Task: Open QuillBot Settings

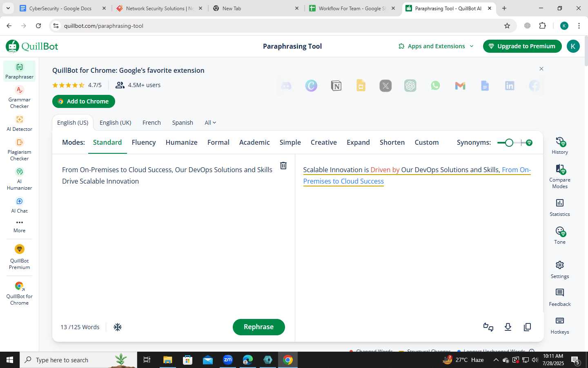Action: point(560,270)
